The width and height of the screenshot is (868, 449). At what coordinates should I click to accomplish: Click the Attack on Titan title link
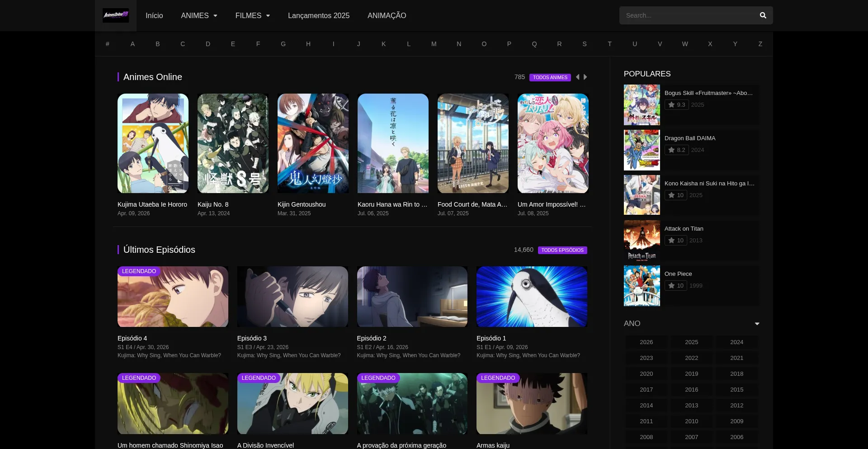[x=684, y=229]
